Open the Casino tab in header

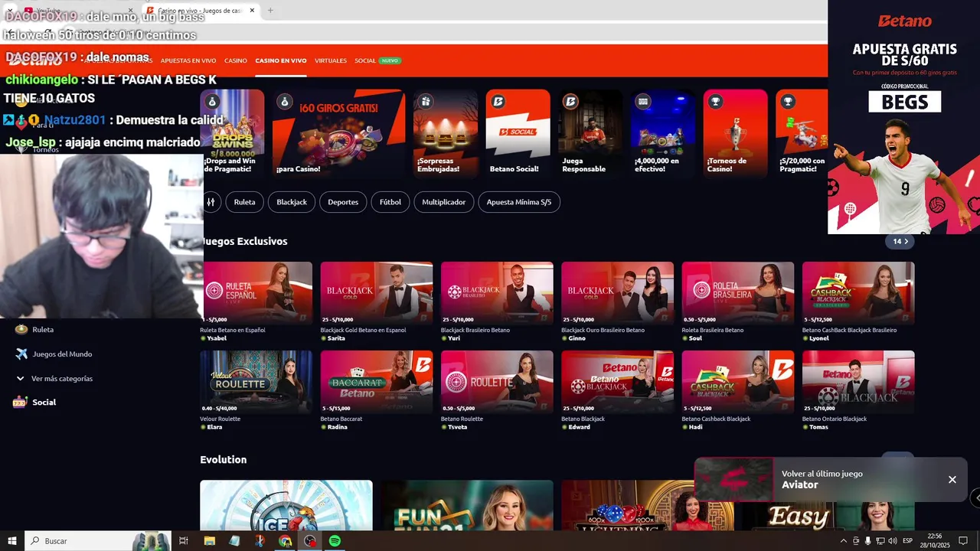pos(236,60)
